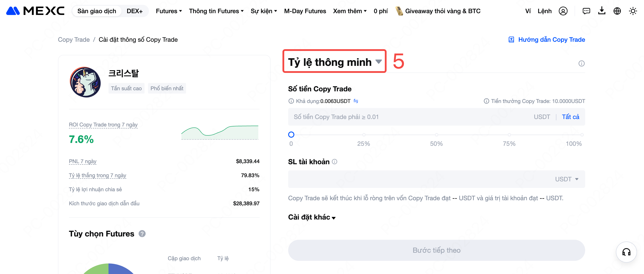Click the Bước tiếp theo button
Screen dimensions: 644x274
click(436, 250)
